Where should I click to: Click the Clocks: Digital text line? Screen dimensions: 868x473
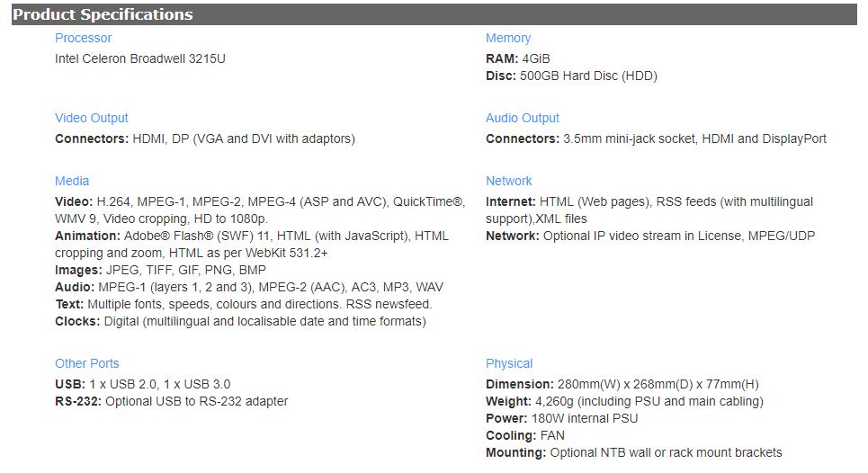coord(240,321)
